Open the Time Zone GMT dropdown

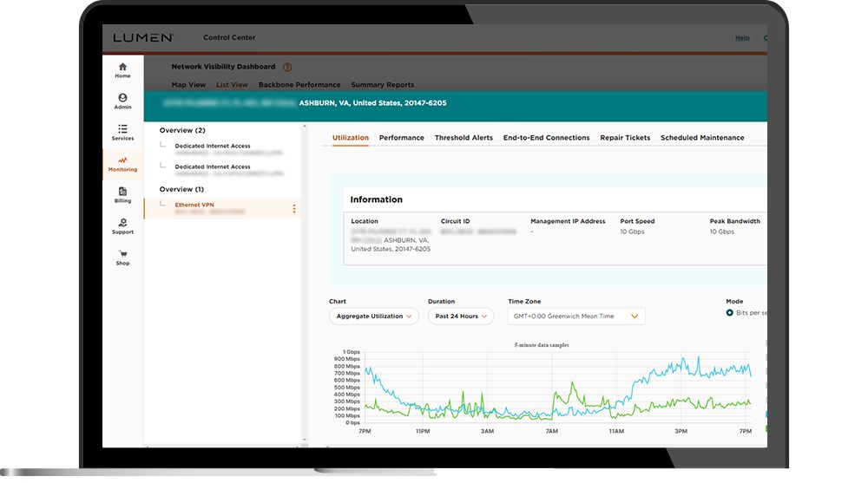[x=576, y=317]
